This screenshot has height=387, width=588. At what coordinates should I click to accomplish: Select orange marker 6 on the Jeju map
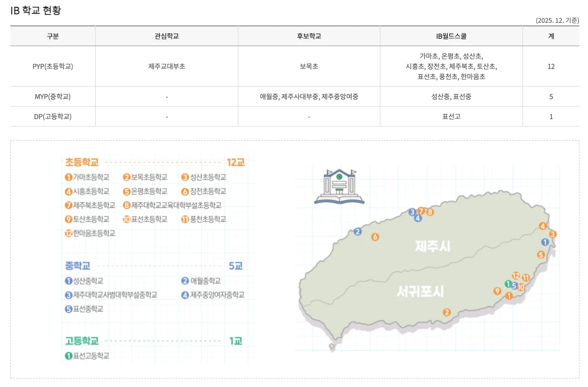pyautogui.click(x=375, y=237)
